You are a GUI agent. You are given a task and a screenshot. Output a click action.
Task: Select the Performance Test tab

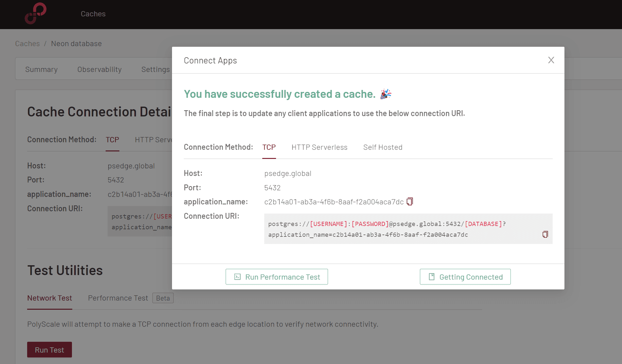point(117,298)
